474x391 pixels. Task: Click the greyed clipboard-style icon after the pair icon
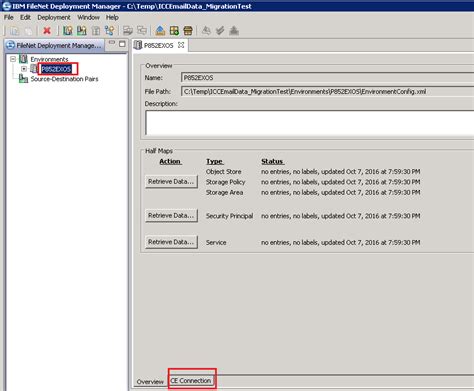tap(96, 31)
